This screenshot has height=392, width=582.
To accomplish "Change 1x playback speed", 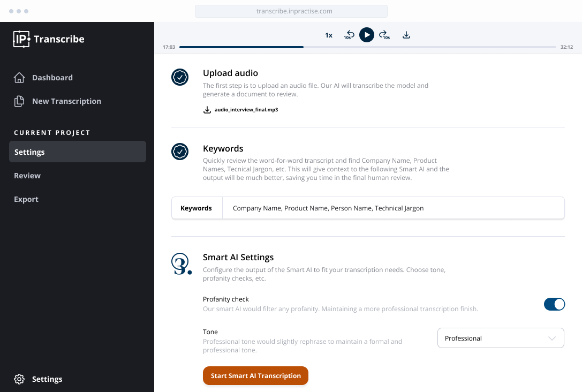I will tap(329, 35).
